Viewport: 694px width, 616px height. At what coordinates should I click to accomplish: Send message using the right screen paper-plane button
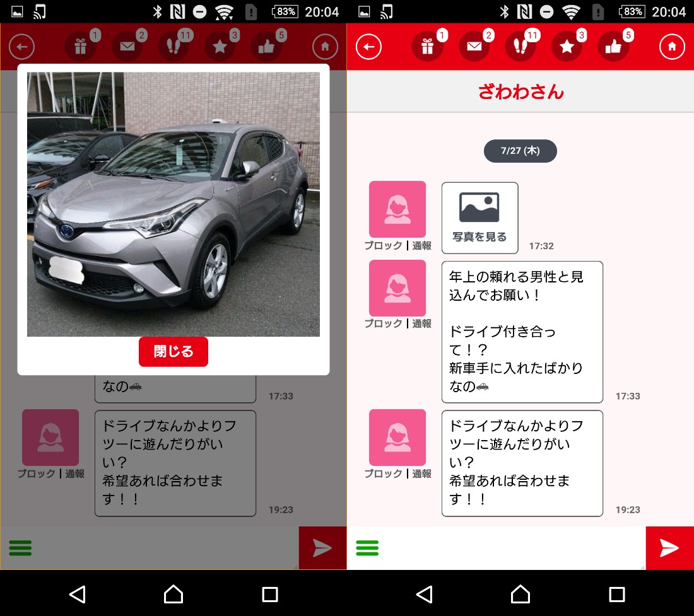tap(669, 548)
